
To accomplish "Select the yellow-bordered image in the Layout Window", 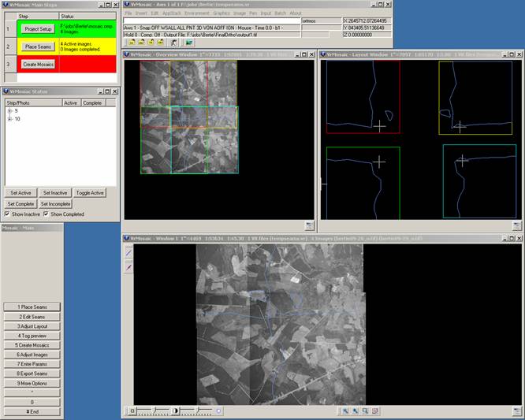I will click(475, 98).
